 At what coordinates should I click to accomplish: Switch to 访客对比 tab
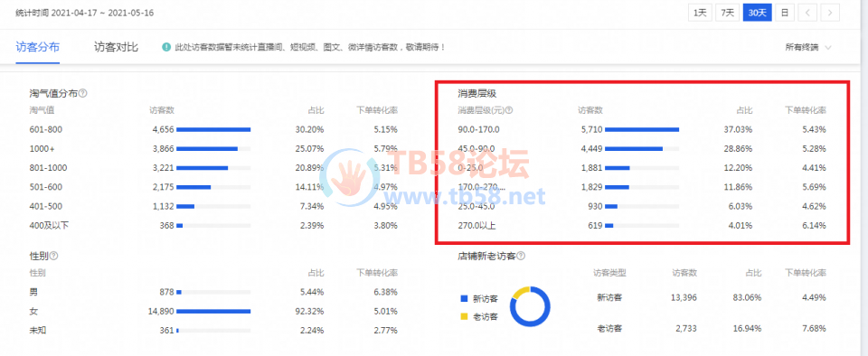[x=116, y=48]
